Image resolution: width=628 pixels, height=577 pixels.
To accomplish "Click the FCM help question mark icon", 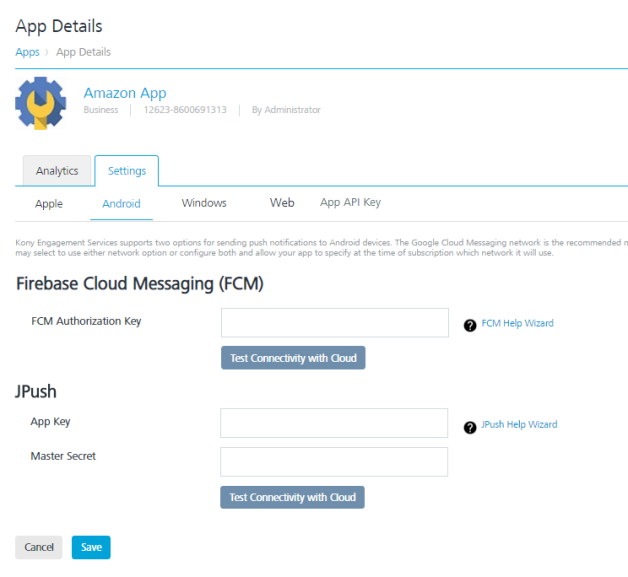I will tap(470, 325).
